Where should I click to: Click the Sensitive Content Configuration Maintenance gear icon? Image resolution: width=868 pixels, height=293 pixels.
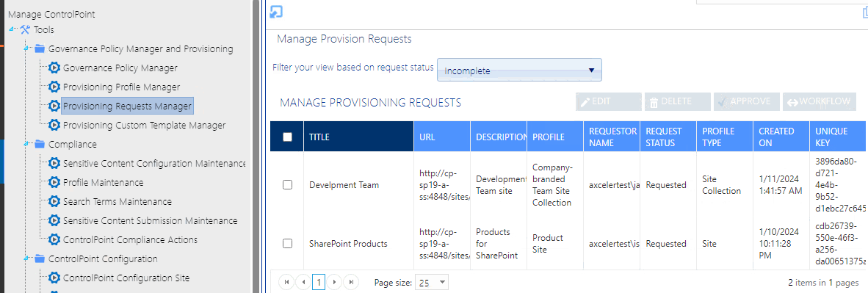point(54,164)
